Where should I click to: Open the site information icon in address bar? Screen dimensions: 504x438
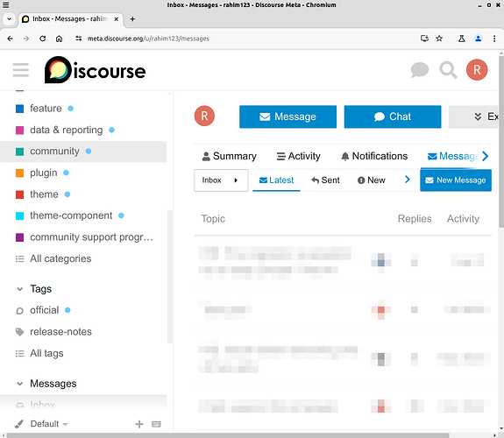pos(78,39)
